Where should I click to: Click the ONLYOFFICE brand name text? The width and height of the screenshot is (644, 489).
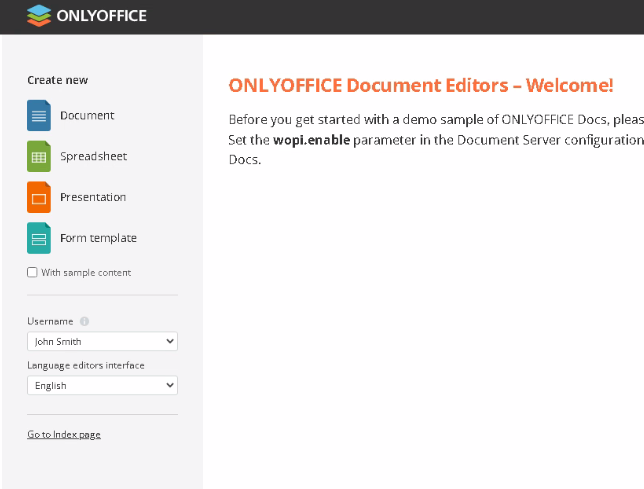click(101, 16)
